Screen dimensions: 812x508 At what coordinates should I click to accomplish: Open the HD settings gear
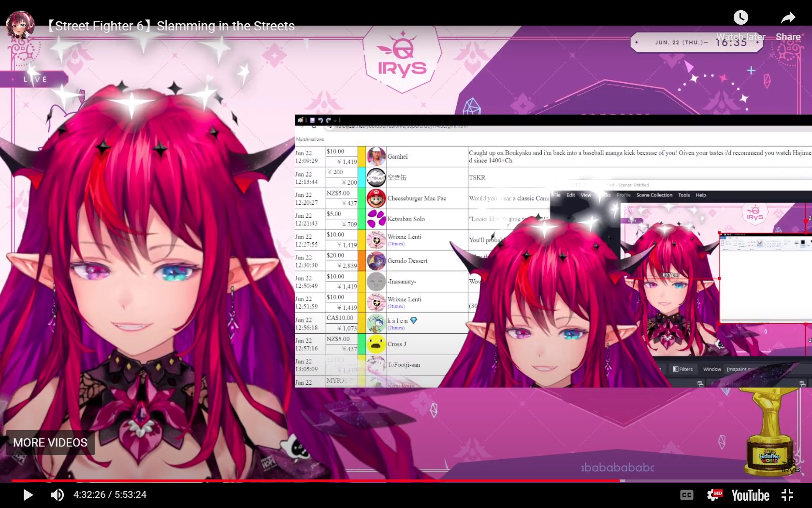coord(714,495)
